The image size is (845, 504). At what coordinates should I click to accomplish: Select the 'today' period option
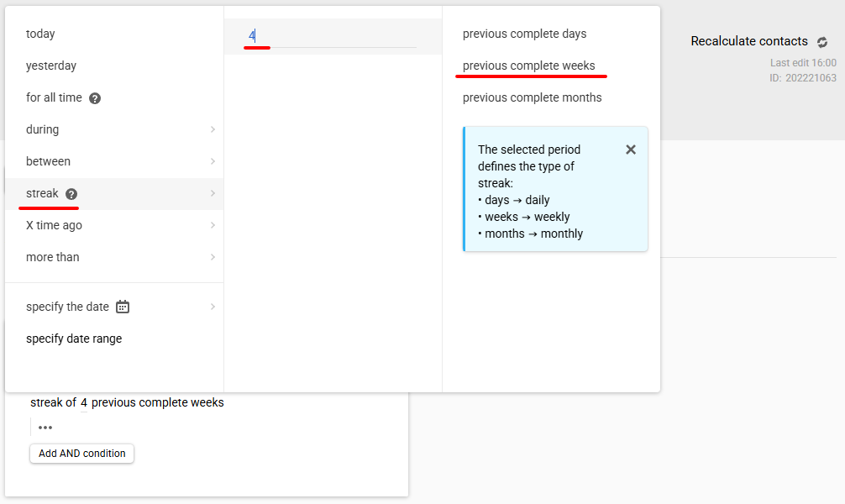pos(114,34)
